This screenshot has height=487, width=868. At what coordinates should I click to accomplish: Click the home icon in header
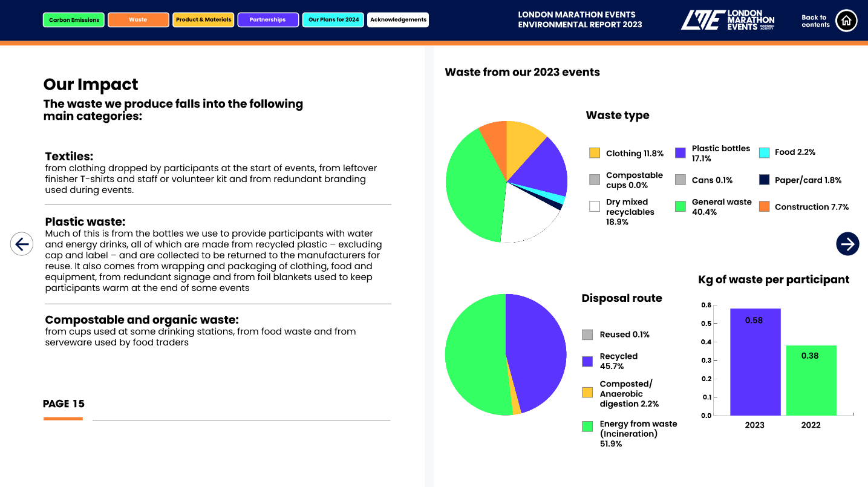846,21
